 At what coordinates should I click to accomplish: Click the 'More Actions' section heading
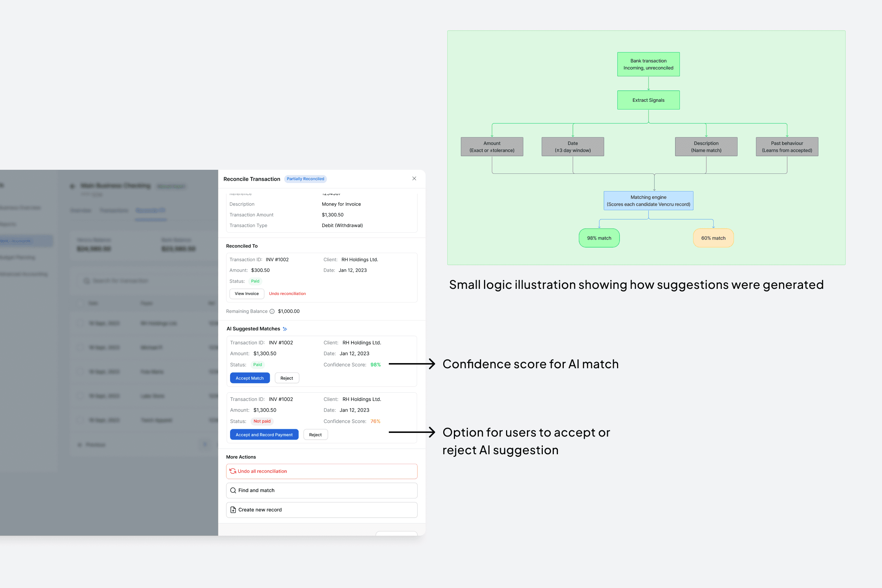pos(241,457)
